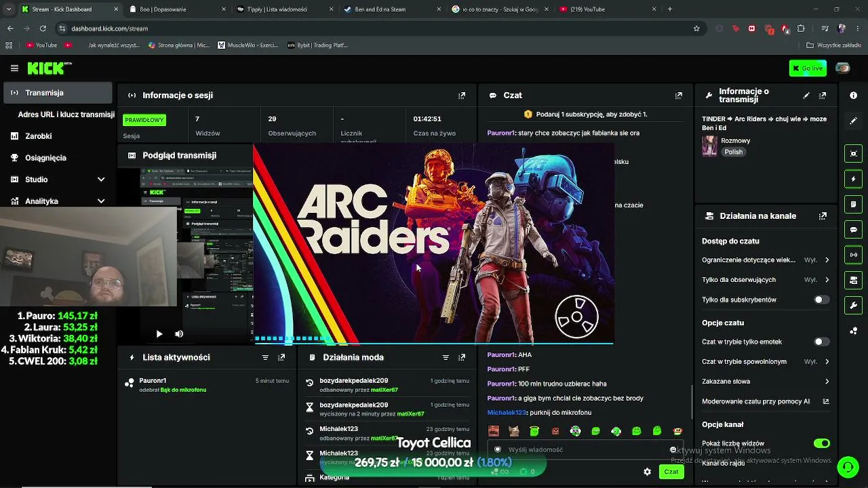Pop out the Działania na kanale panel

pos(823,216)
